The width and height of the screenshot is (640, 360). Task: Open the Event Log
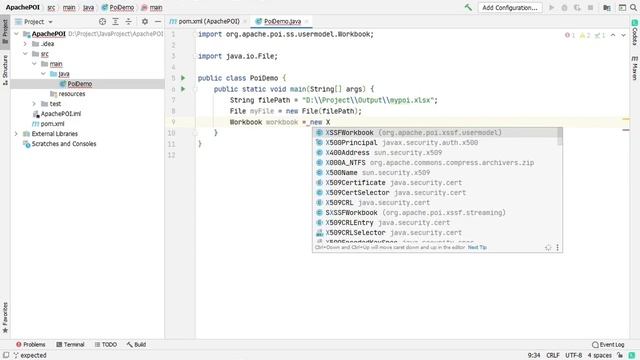click(608, 344)
